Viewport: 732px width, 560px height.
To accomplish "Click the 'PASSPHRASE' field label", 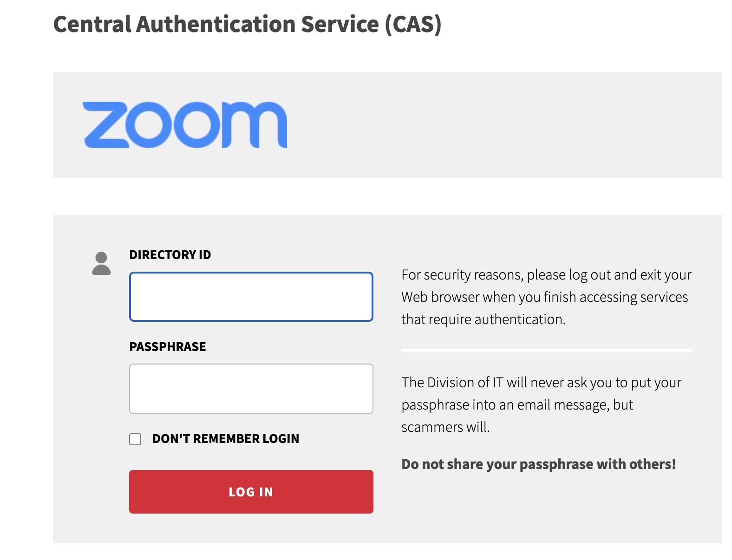I will tap(167, 347).
